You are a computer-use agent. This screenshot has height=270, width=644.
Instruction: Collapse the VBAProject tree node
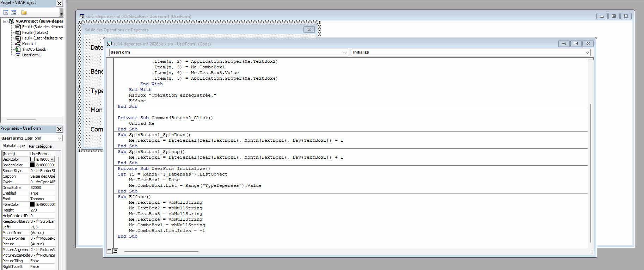5,21
